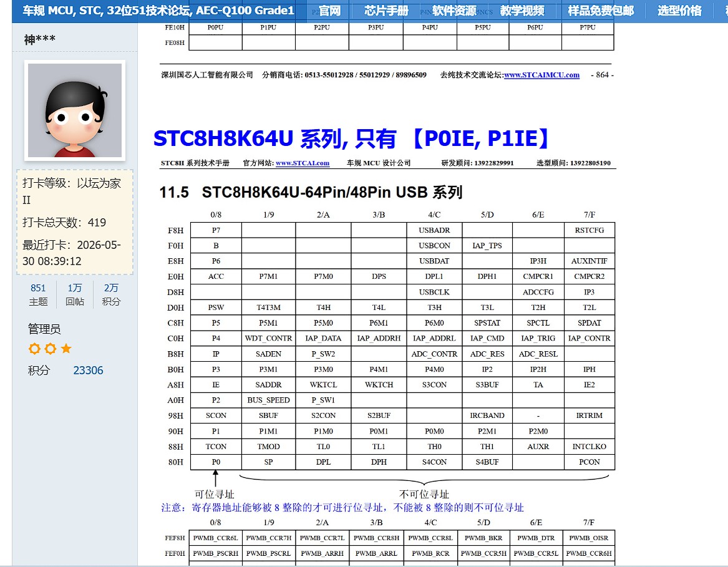Click the 管理员 user group label
Image resolution: width=728 pixels, height=567 pixels.
44,329
